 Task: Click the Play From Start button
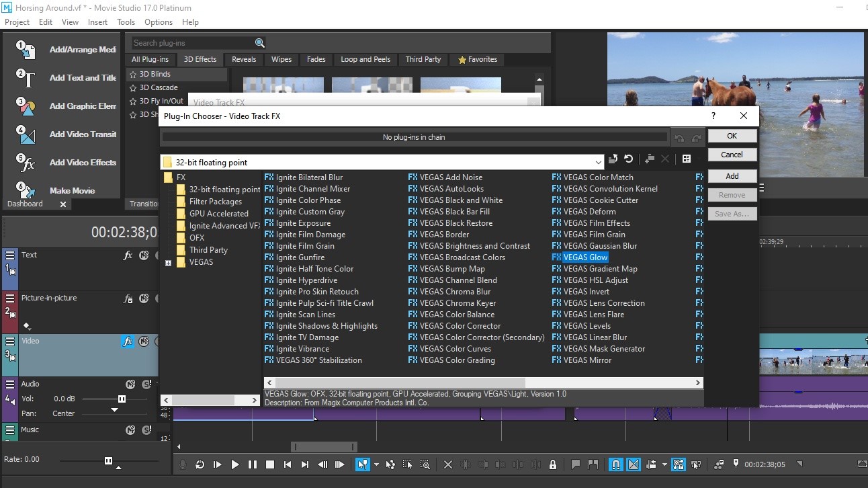(x=218, y=464)
